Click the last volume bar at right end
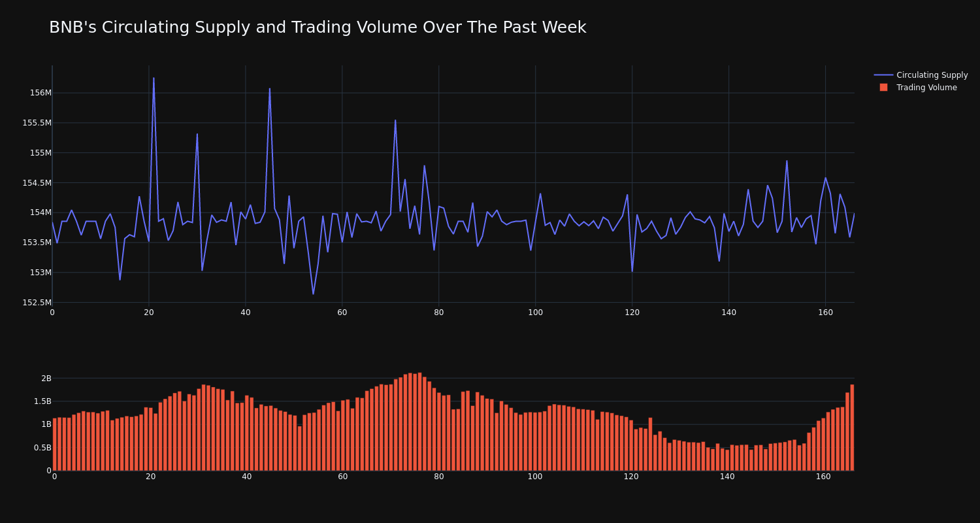The height and width of the screenshot is (523, 980). pos(852,428)
